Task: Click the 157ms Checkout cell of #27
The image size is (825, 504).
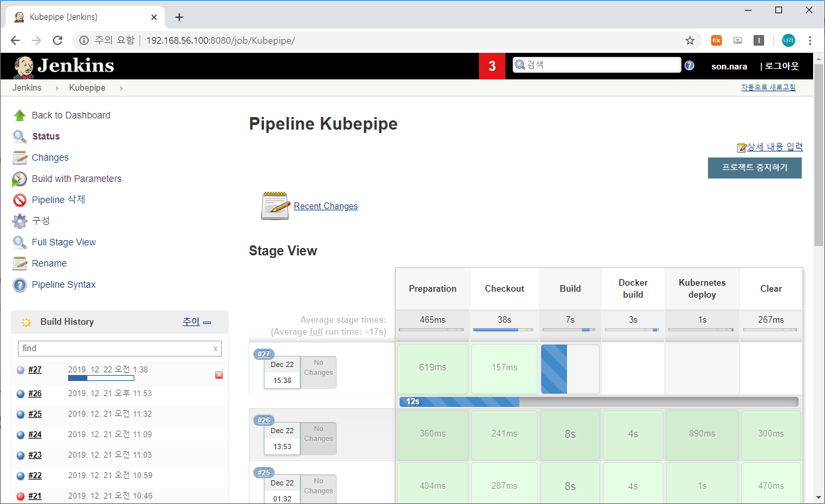Action: 504,368
